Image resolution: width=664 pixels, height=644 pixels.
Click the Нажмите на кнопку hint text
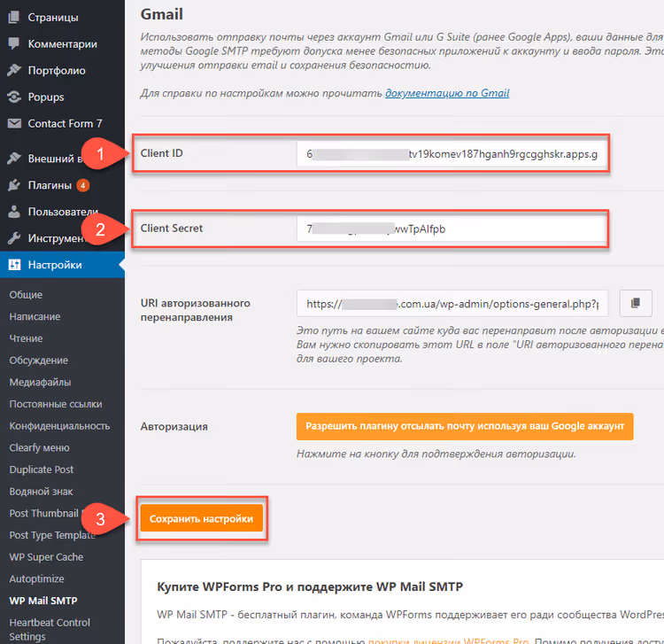coord(436,454)
